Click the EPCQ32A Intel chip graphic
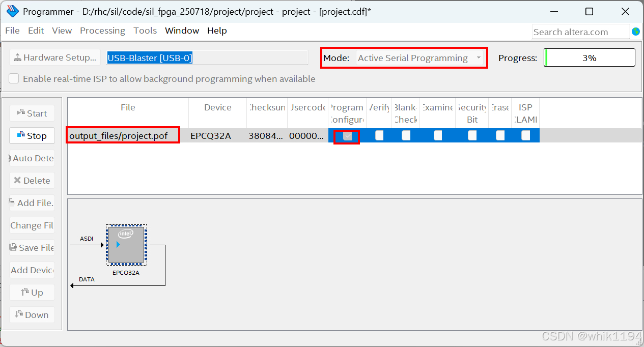This screenshot has width=644, height=347. point(126,245)
